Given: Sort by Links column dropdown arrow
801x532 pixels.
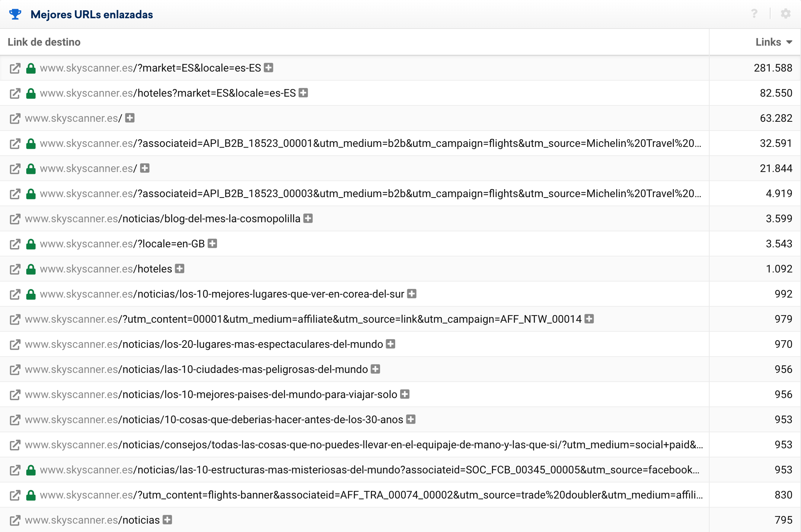Looking at the screenshot, I should [x=789, y=42].
